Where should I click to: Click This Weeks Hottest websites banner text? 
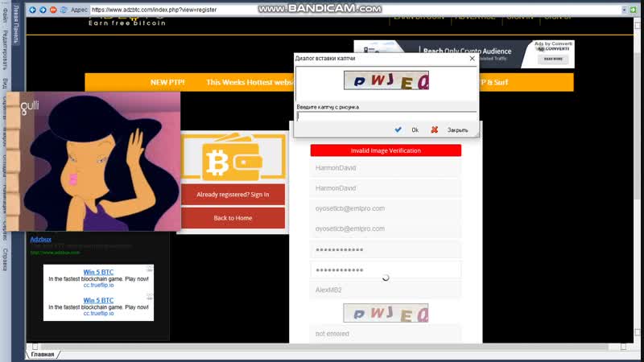tap(250, 82)
